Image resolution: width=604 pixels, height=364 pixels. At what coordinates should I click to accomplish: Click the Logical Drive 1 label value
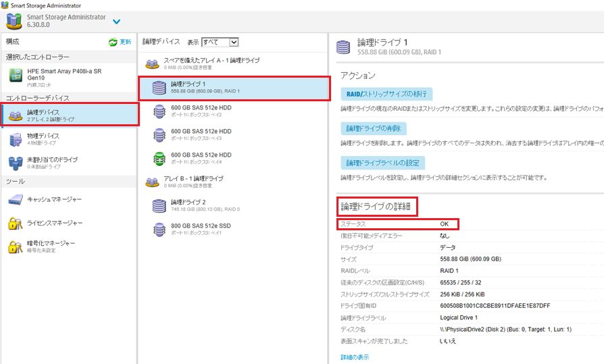(459, 317)
